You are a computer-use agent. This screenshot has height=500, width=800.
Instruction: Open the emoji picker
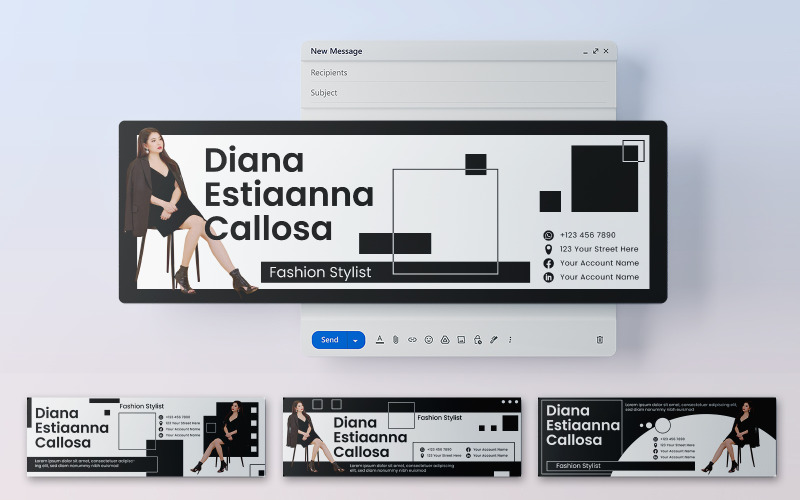pos(429,340)
